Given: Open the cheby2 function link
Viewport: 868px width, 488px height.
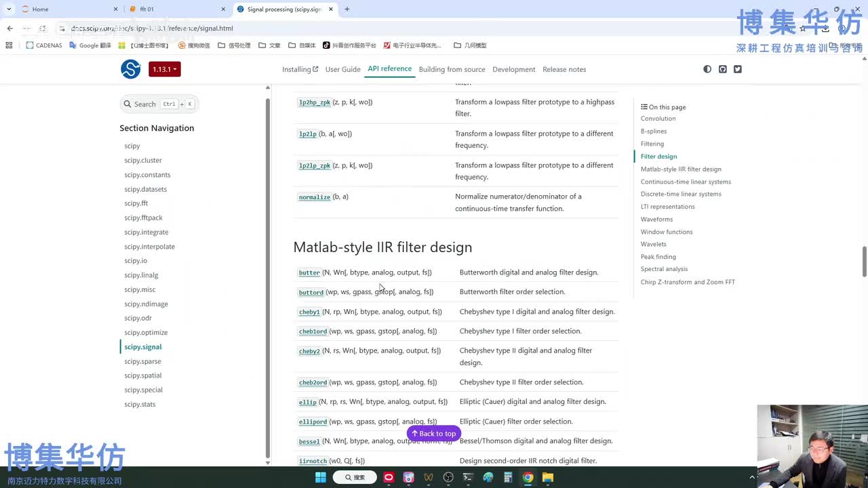Looking at the screenshot, I should tap(309, 351).
